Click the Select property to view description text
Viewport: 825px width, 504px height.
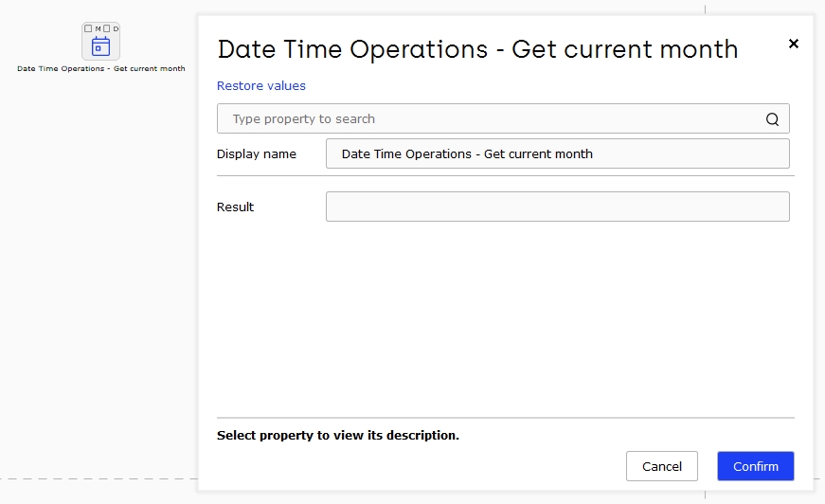coord(338,436)
